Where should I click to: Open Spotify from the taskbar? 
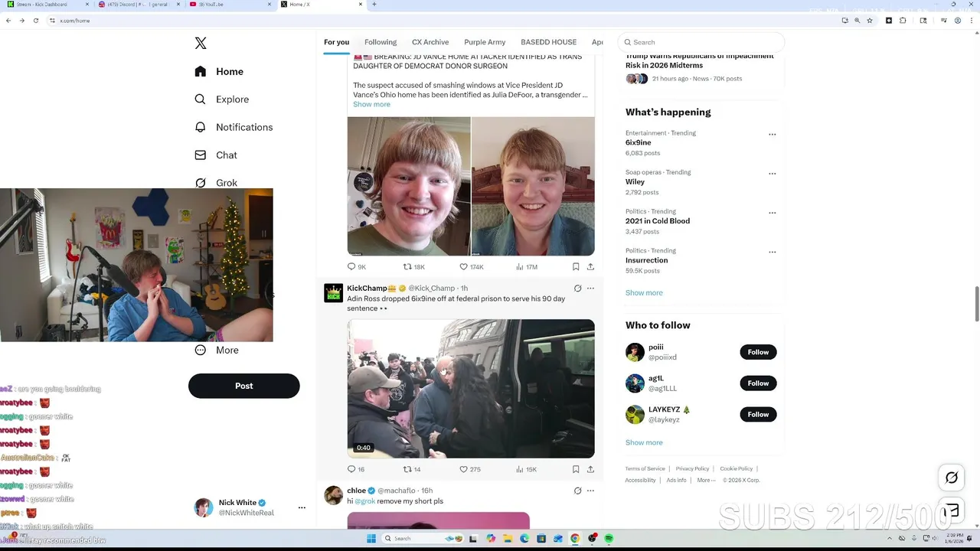[609, 539]
